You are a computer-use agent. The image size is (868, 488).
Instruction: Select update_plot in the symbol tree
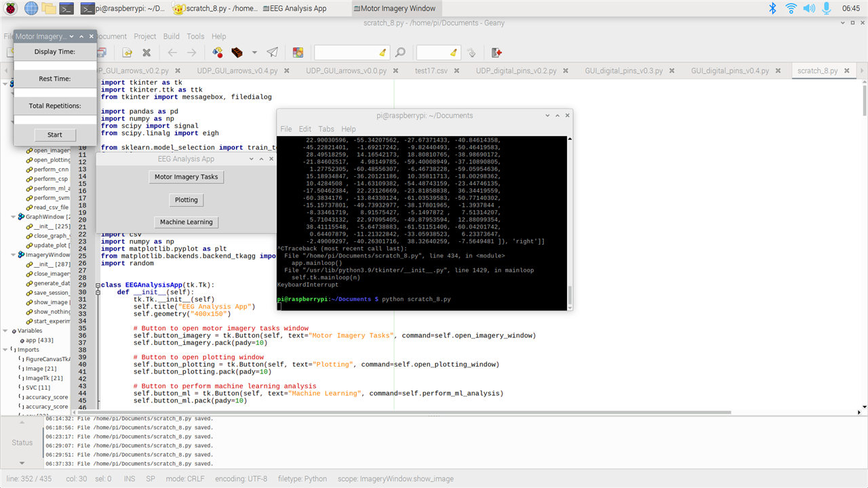pyautogui.click(x=52, y=245)
